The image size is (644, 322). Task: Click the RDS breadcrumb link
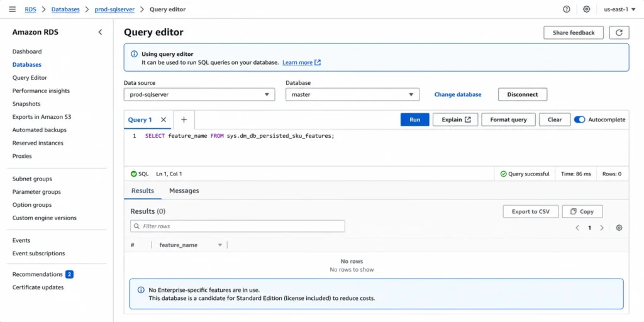point(30,9)
